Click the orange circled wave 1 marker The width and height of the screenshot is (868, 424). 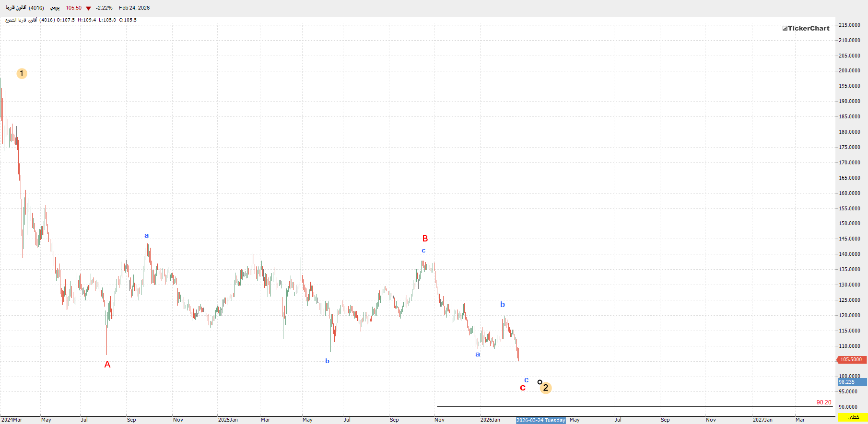[x=22, y=73]
